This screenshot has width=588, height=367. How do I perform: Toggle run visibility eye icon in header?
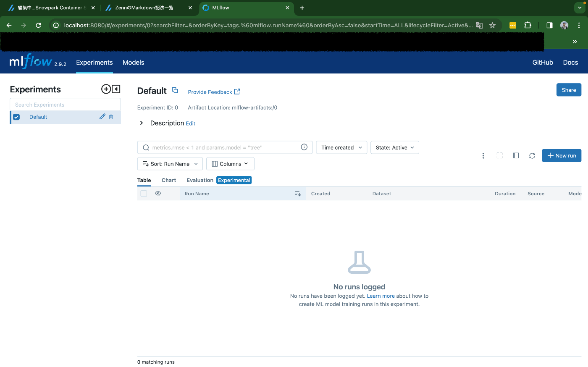pyautogui.click(x=158, y=194)
